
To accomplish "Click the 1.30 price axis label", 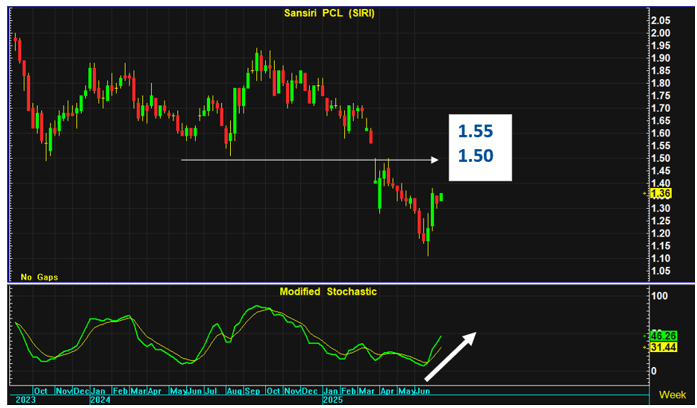I will click(x=661, y=208).
